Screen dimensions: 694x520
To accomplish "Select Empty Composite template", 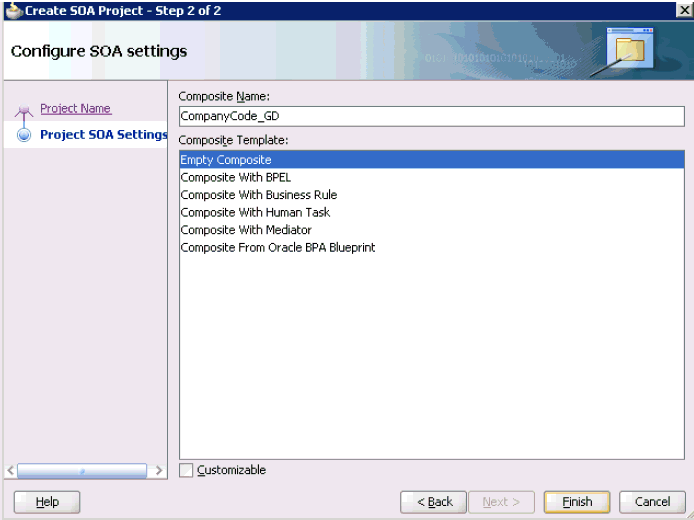I will pyautogui.click(x=432, y=160).
